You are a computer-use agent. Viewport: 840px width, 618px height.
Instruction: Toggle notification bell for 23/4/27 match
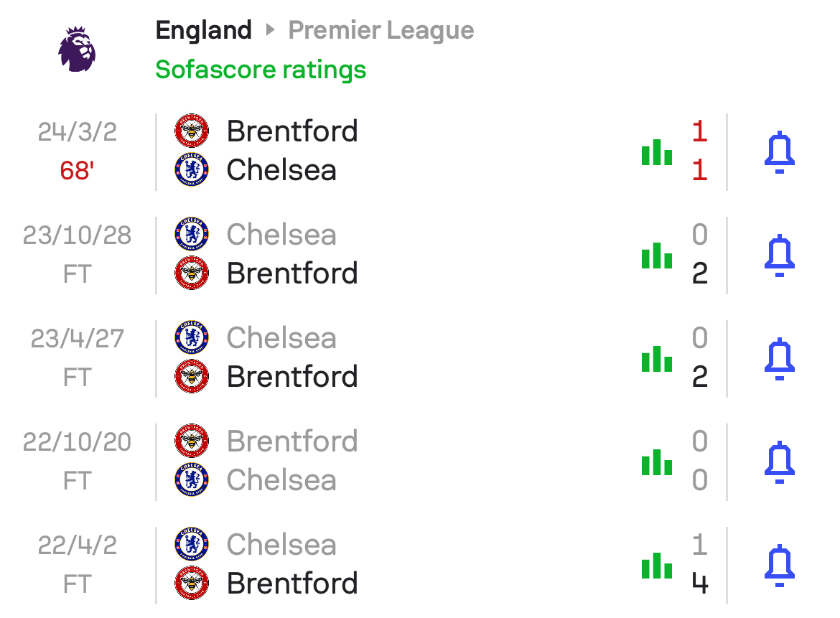click(x=779, y=359)
